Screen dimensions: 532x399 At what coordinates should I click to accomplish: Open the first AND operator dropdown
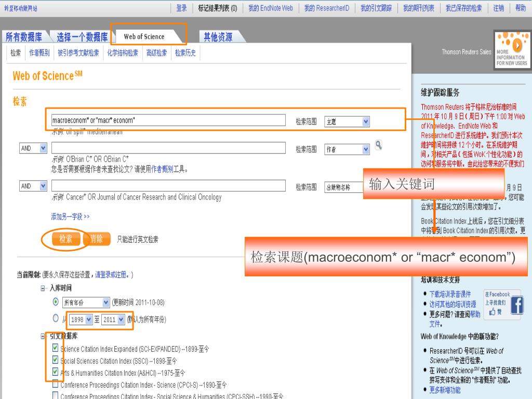[33, 148]
